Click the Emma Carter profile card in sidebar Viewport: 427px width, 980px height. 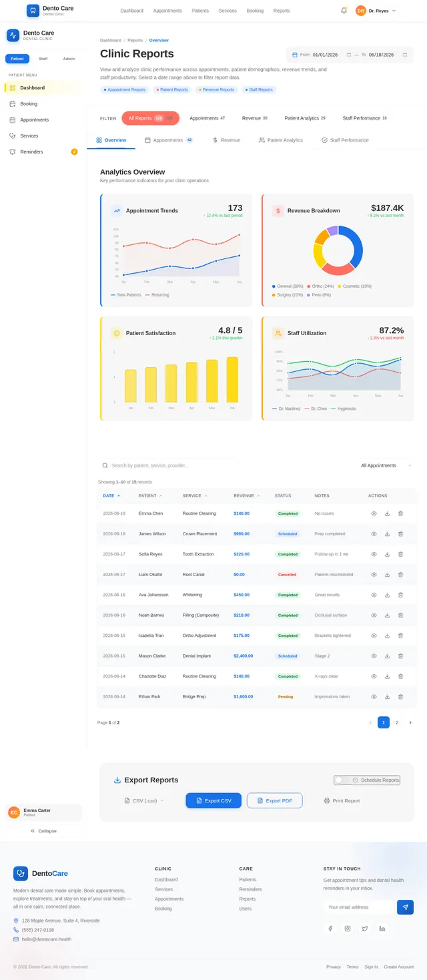[x=43, y=812]
